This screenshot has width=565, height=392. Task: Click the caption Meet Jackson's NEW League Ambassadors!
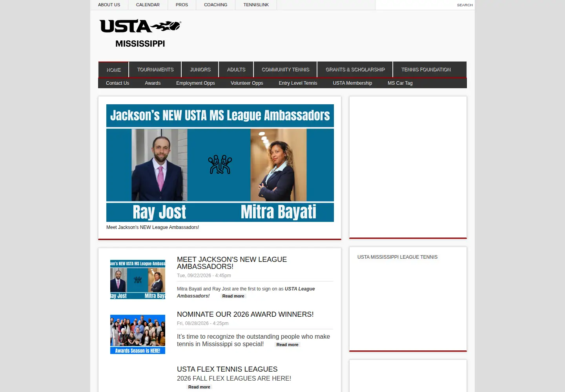pyautogui.click(x=153, y=227)
